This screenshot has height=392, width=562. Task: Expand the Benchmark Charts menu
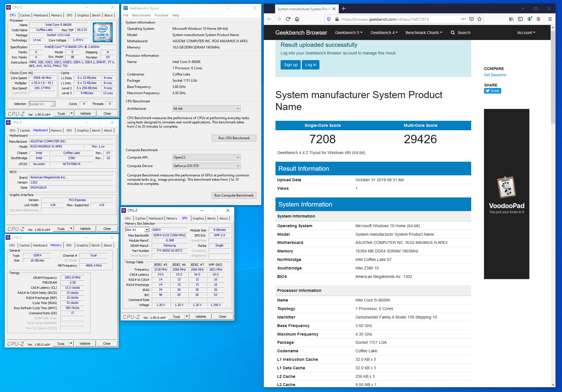(x=424, y=33)
